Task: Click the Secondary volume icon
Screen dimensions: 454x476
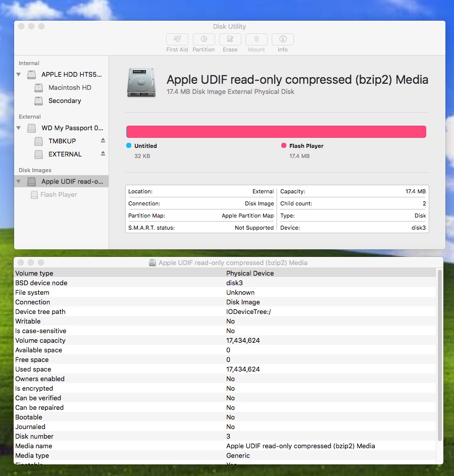Action: tap(38, 101)
